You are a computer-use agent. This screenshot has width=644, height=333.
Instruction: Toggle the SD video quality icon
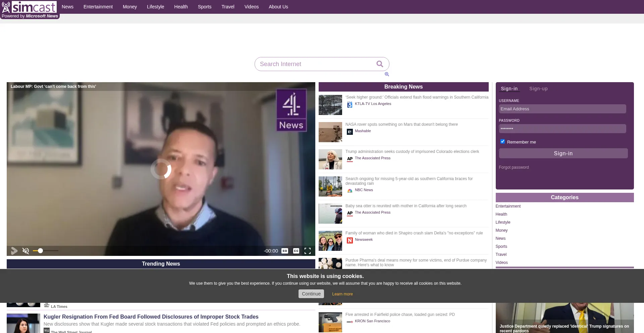coord(285,251)
